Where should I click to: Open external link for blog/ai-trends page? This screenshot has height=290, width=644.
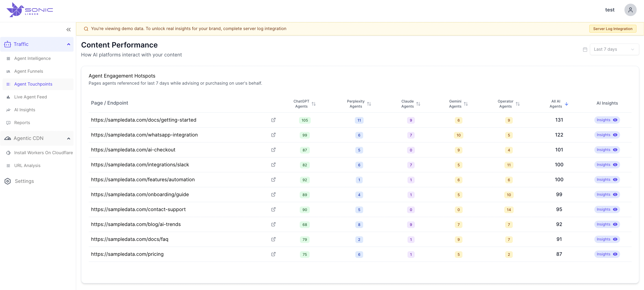[273, 224]
